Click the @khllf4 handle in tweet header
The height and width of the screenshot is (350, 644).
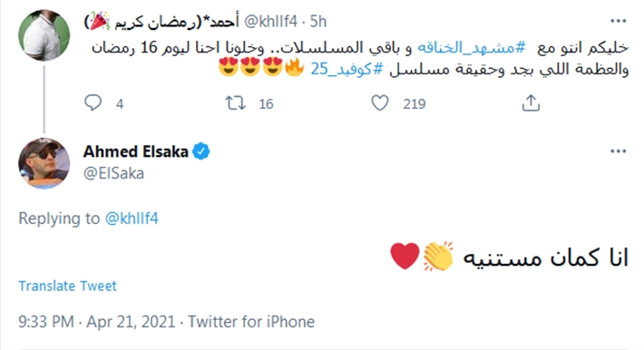pos(270,22)
